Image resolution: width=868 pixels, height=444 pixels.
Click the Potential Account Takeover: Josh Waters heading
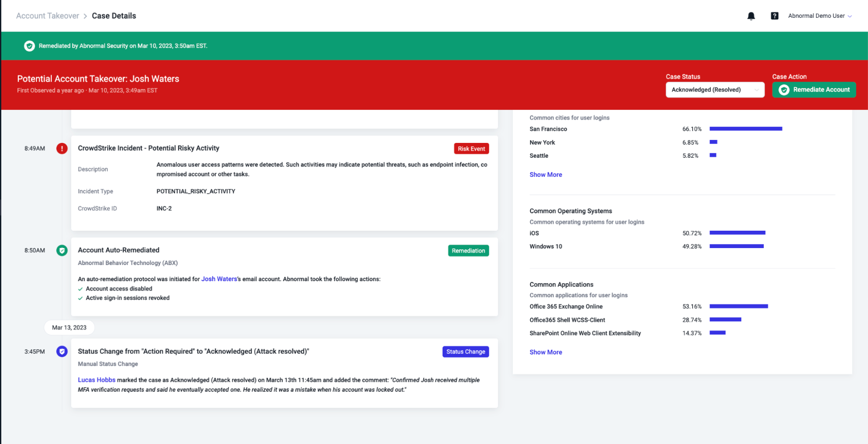coord(98,79)
